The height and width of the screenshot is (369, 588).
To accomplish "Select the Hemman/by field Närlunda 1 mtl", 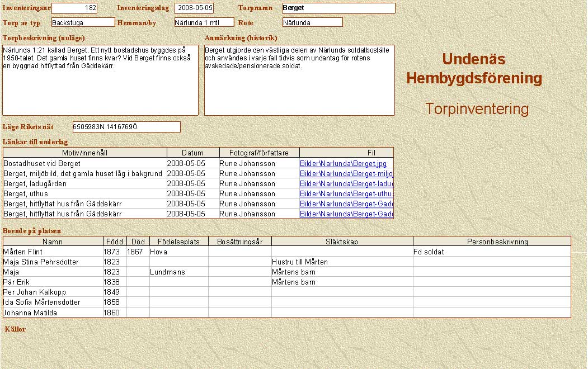I will pyautogui.click(x=204, y=22).
